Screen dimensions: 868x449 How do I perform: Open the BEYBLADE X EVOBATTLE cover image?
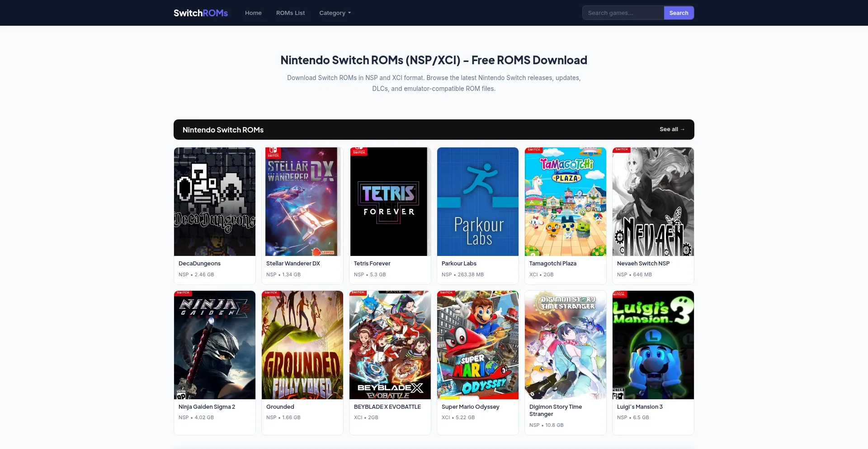(390, 345)
